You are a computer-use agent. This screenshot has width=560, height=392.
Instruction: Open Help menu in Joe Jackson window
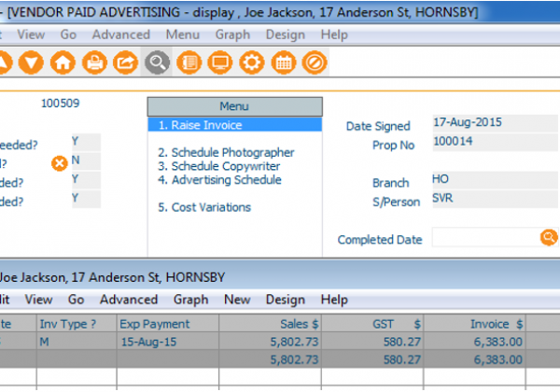(334, 300)
